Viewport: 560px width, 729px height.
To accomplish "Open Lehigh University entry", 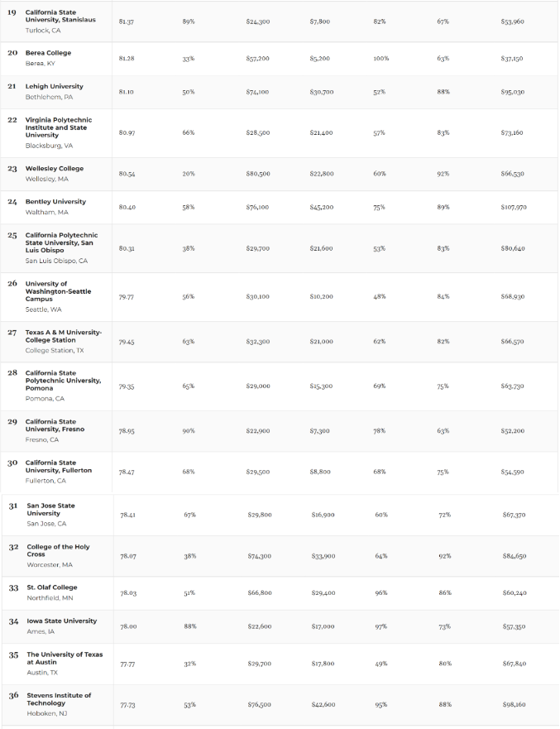I will pos(54,86).
